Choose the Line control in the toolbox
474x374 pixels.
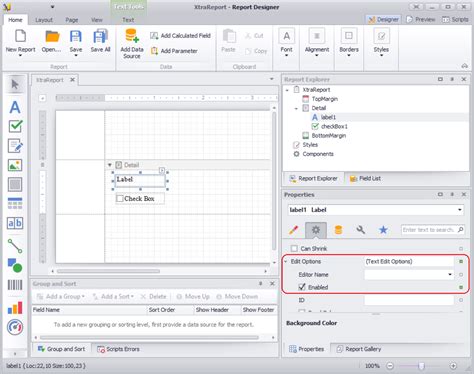tap(15, 246)
